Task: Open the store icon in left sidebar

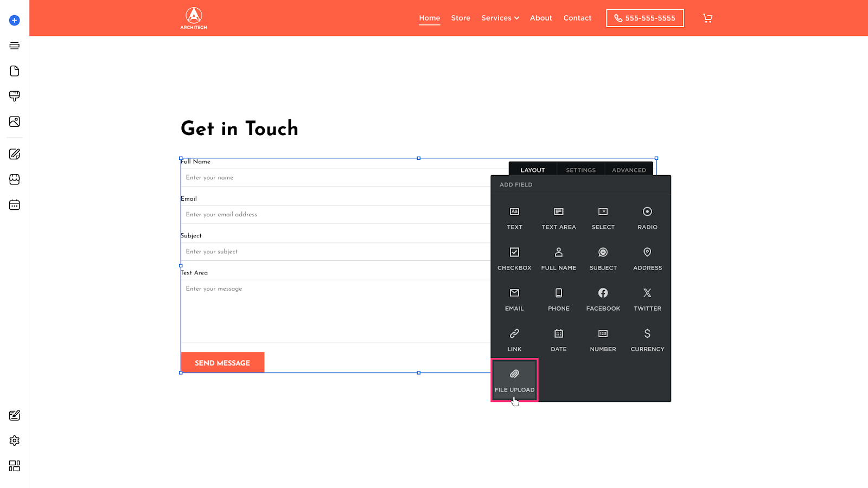Action: (15, 179)
